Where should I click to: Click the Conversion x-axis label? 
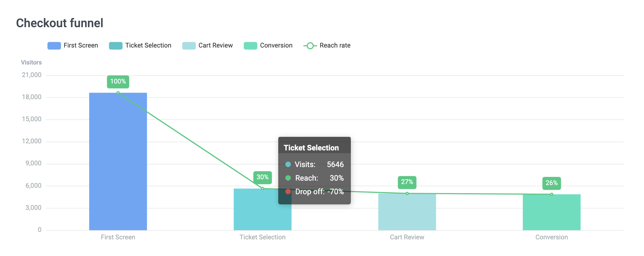pos(552,237)
